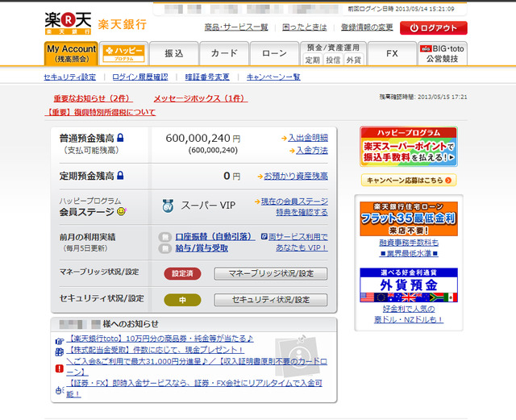The image size is (516, 420).
Task: Open the 株式配当金受取 現金プレゼント notice
Action: pyautogui.click(x=156, y=350)
